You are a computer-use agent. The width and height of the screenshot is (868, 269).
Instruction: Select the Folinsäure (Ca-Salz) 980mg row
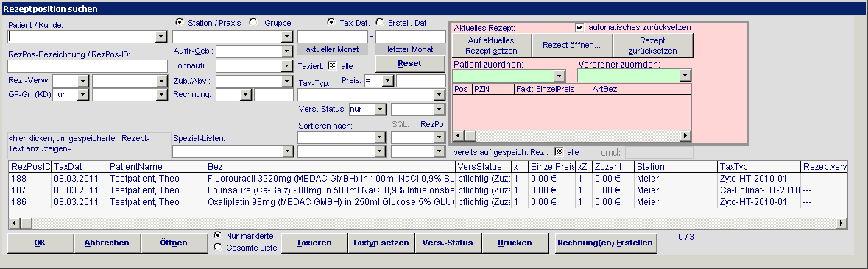point(427,190)
